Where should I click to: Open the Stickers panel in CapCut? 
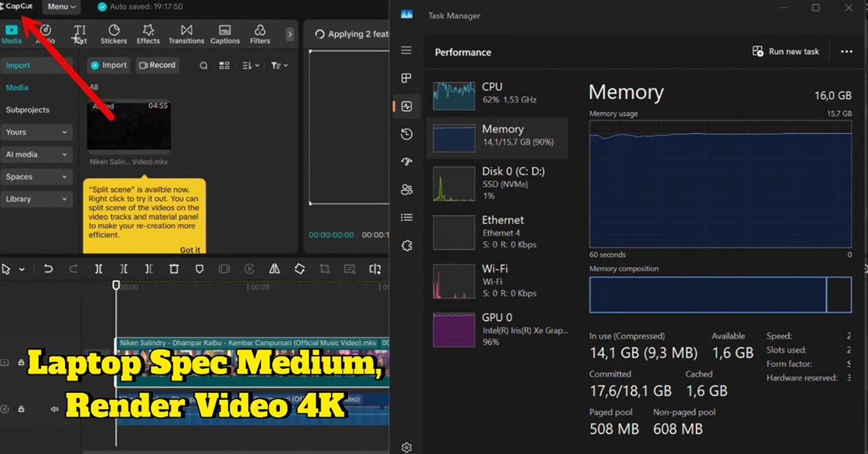click(x=114, y=34)
